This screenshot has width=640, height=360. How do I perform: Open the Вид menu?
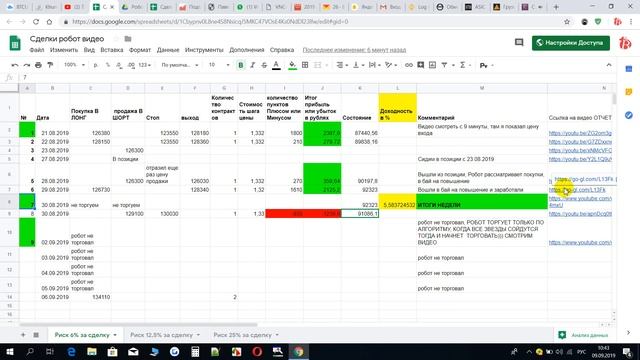(89, 50)
